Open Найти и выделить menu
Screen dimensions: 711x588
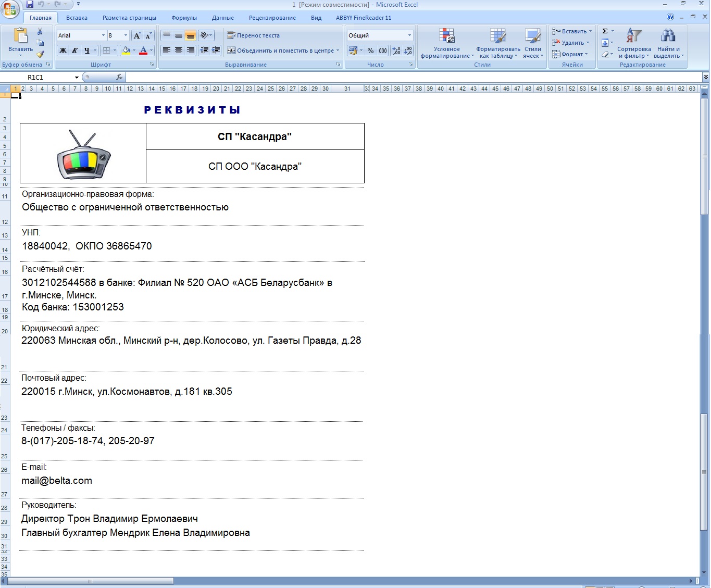(668, 43)
